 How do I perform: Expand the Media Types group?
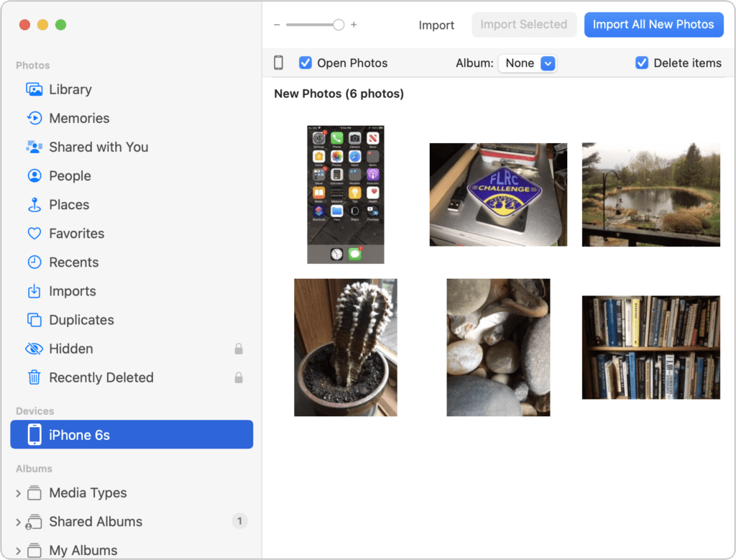(x=19, y=493)
